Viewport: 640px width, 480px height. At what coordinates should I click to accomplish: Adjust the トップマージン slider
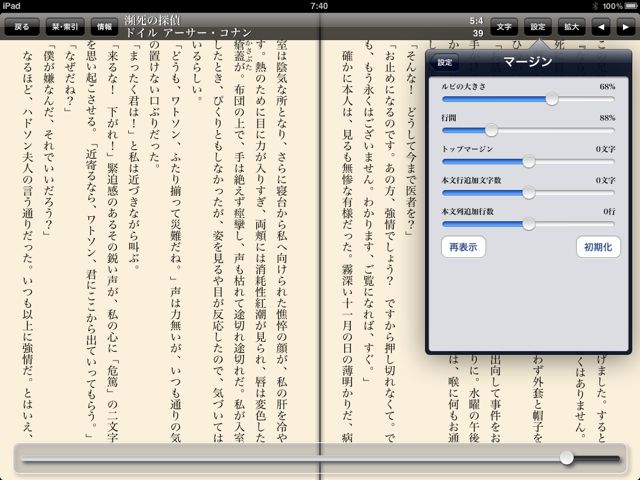(x=529, y=162)
